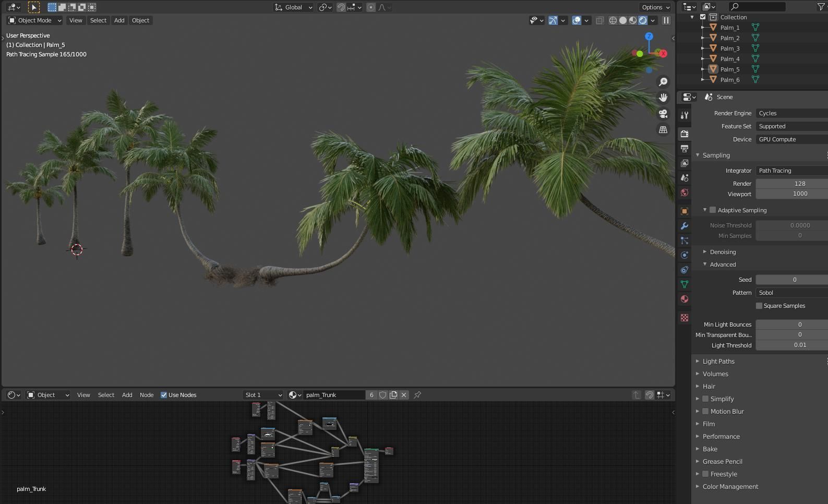Enable the Adaptive Sampling checkbox
828x504 pixels.
(713, 210)
